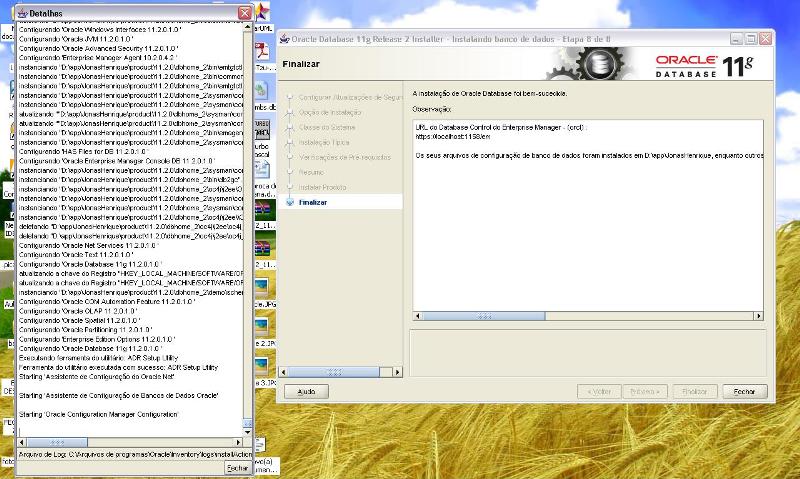Click the 'Oracle Partitioning' log line
This screenshot has width=800, height=479.
(x=85, y=330)
